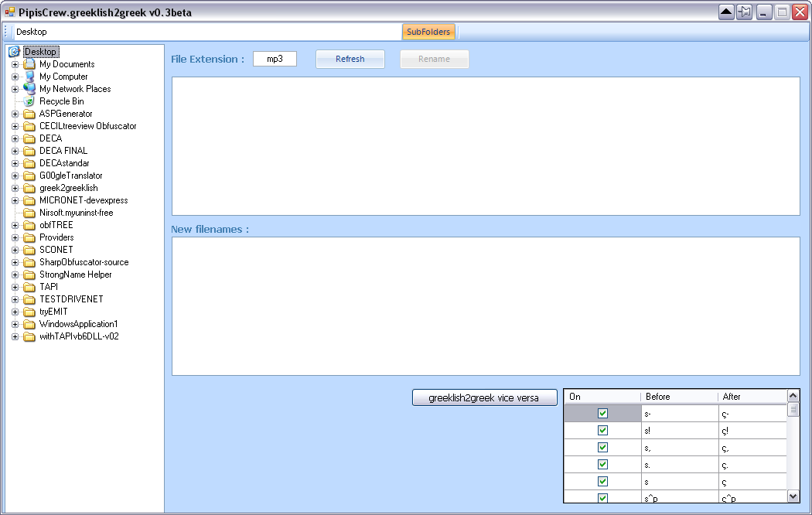Click the greeklish2greek vice versa button
The image size is (812, 515).
click(x=484, y=397)
